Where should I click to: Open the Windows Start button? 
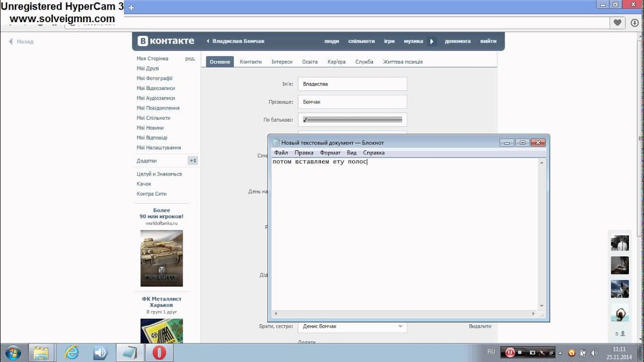coord(12,352)
